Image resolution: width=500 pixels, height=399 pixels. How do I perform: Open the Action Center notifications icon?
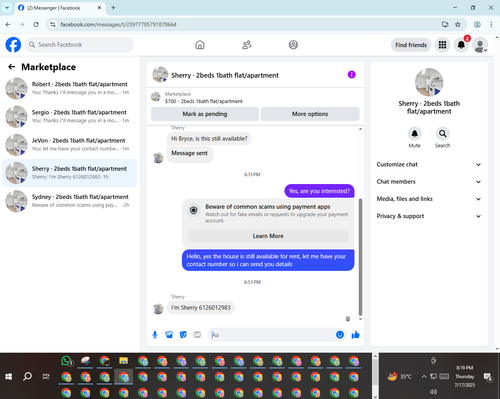tap(488, 377)
